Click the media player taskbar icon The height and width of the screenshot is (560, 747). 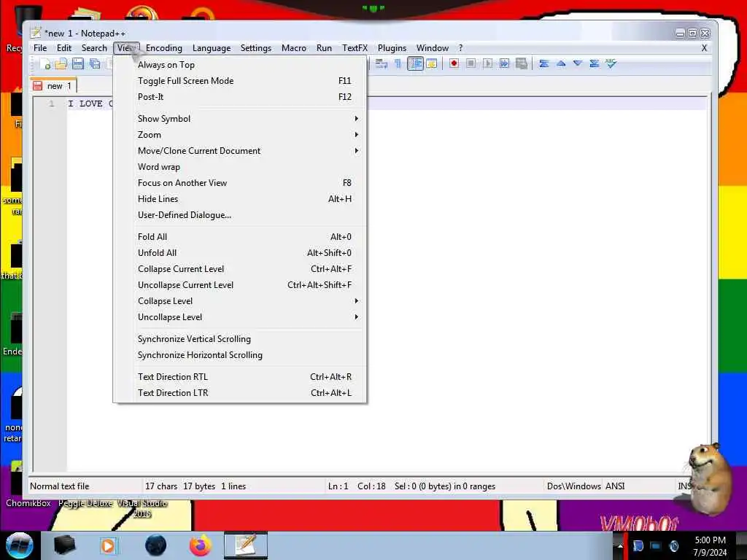click(108, 545)
